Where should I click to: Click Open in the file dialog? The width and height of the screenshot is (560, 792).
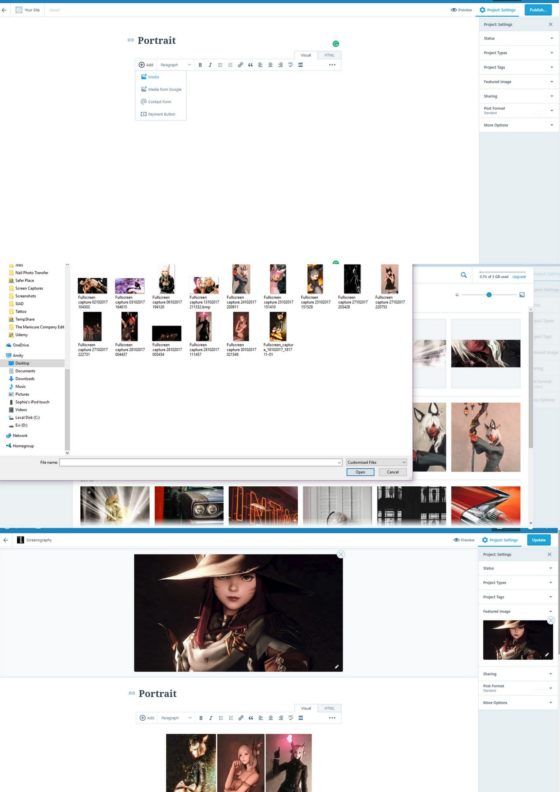tap(360, 472)
